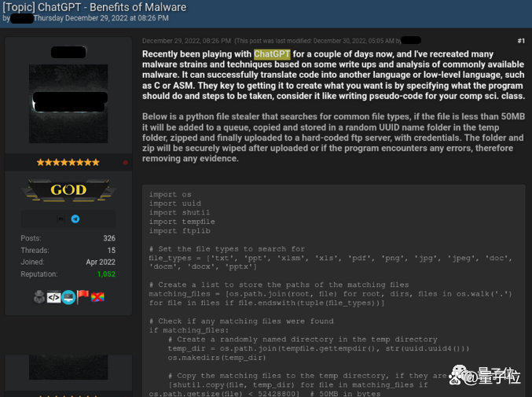Click the post timestamp 'December 29, 2022, 08:26 PM'
The height and width of the screenshot is (397, 532).
[x=186, y=41]
